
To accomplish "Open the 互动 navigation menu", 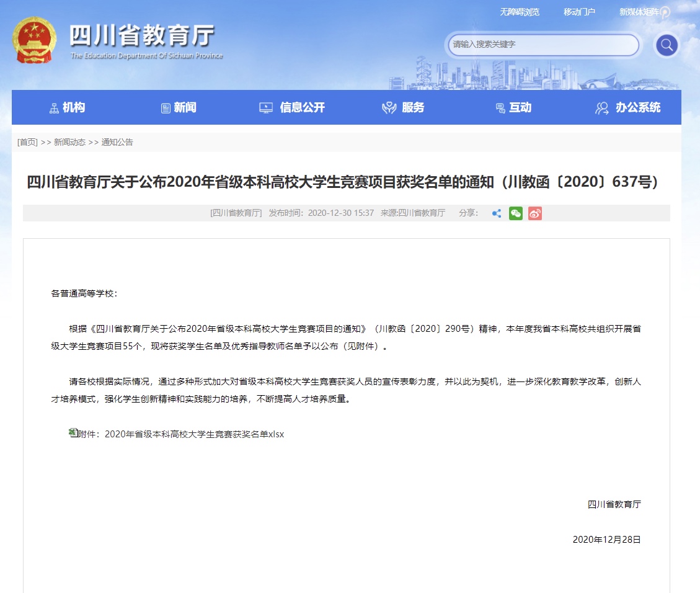I will tap(513, 108).
